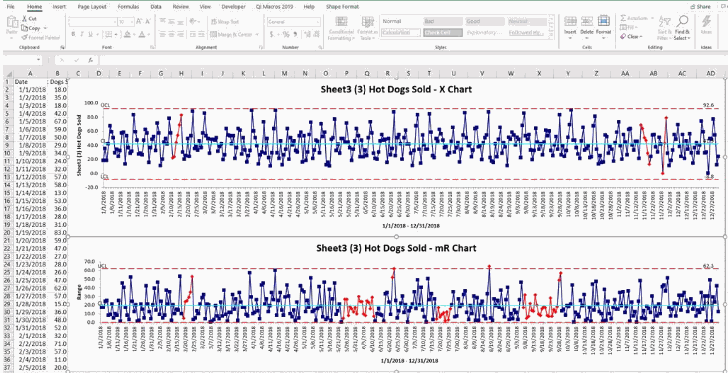Viewport: 728px width, 373px height.
Task: Open Find & Select menu
Action: pyautogui.click(x=682, y=27)
